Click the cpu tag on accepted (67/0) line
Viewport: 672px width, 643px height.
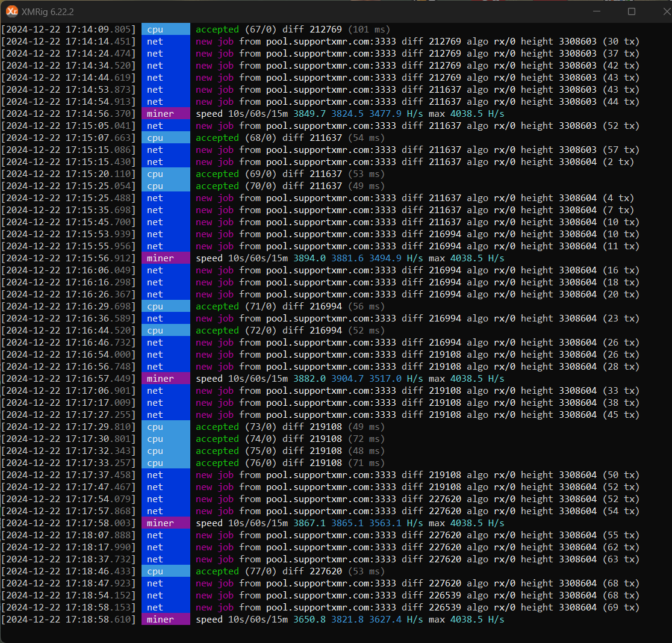tap(155, 30)
